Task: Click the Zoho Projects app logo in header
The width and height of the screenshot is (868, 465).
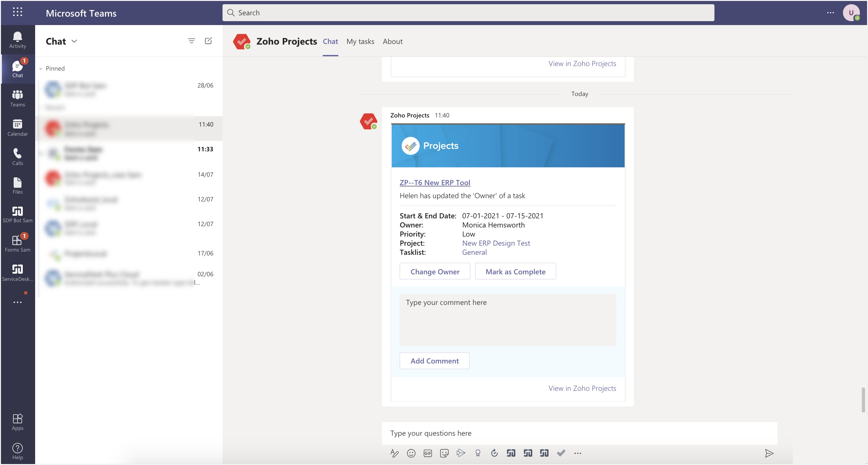Action: point(242,41)
